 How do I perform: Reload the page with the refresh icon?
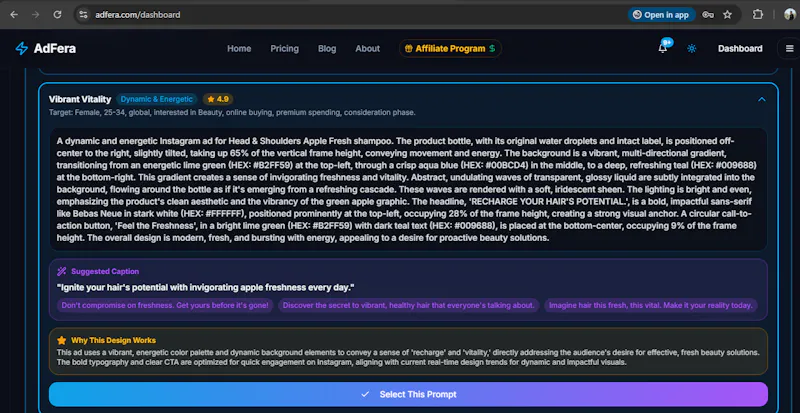click(x=58, y=15)
